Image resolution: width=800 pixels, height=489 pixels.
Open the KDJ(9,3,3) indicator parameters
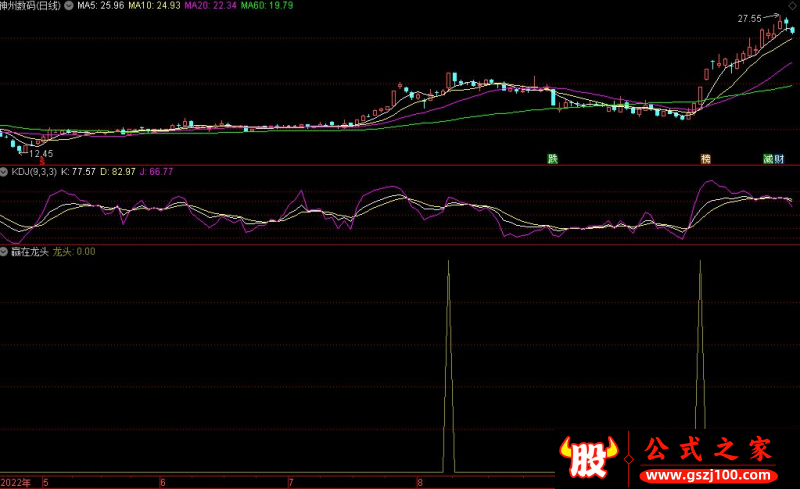34,172
